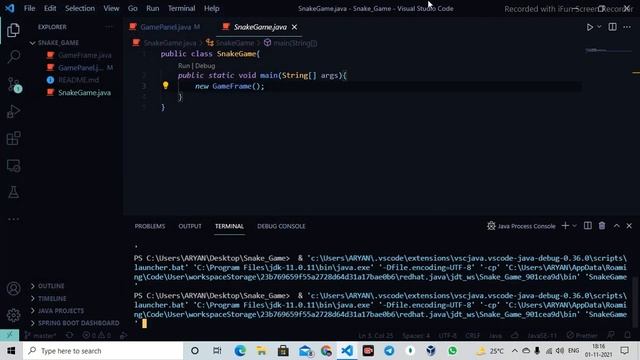Image resolution: width=640 pixels, height=360 pixels.
Task: Switch to the Problems panel tab
Action: click(x=150, y=226)
